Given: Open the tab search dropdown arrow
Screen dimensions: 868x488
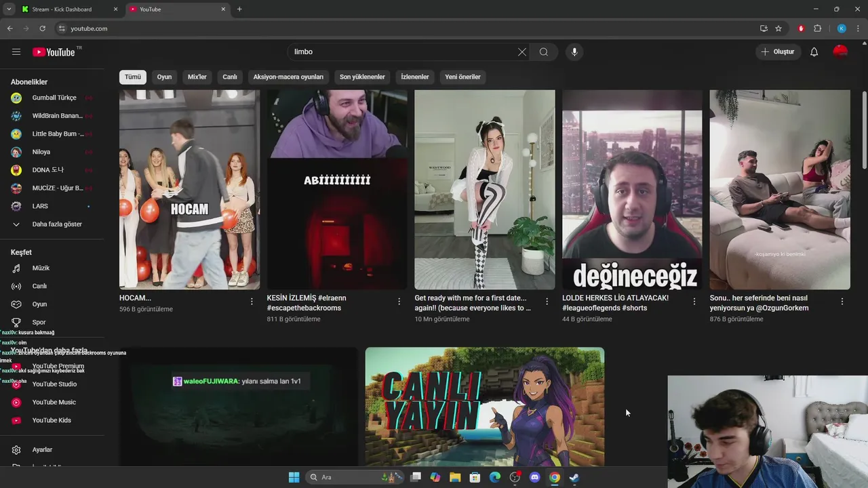Looking at the screenshot, I should [8, 9].
